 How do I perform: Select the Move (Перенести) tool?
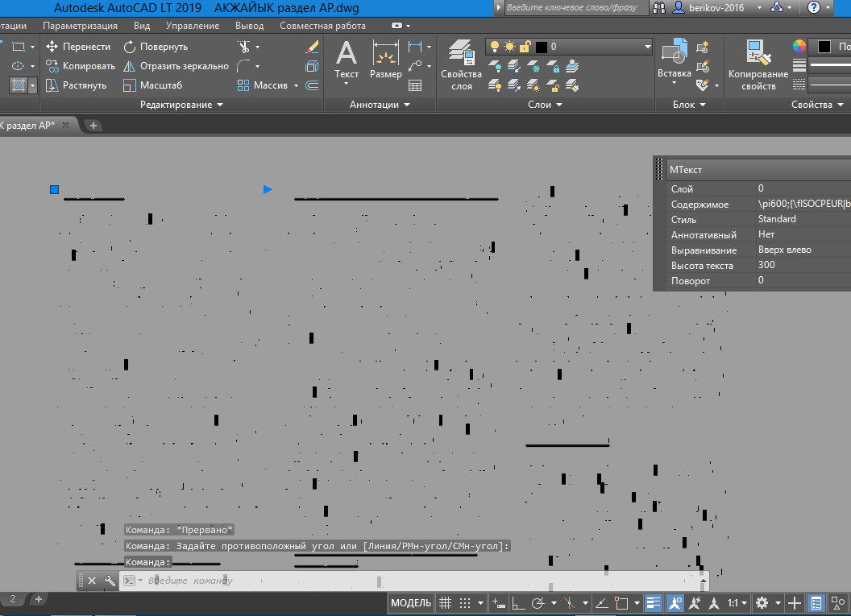78,47
